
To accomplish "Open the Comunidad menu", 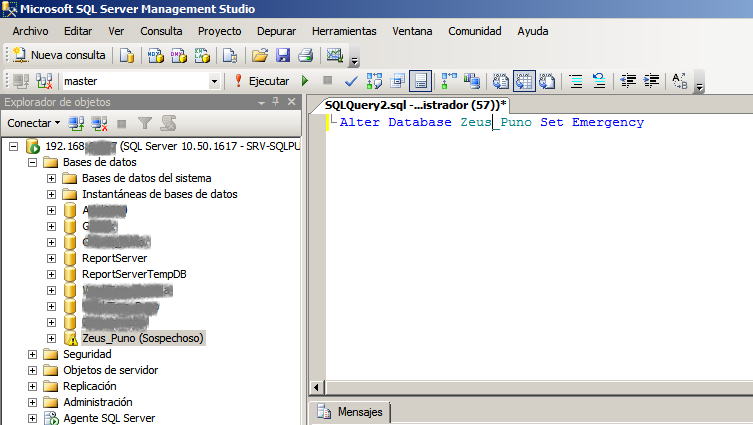I will tap(474, 31).
